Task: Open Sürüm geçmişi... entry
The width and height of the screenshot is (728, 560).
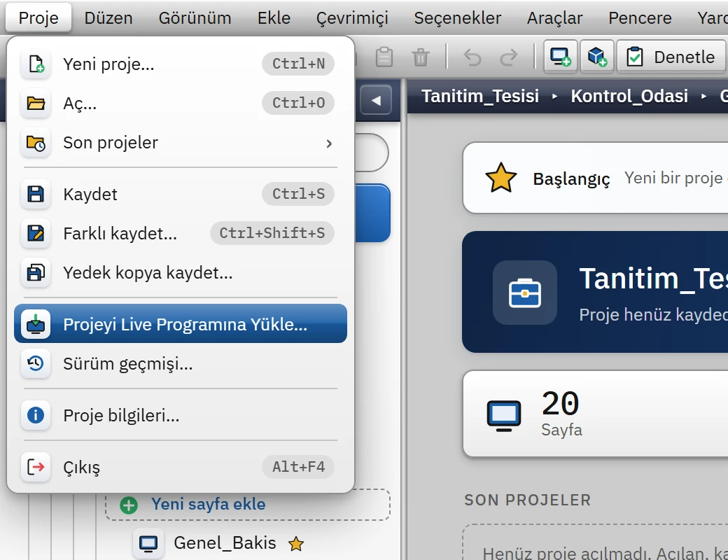Action: click(x=181, y=363)
